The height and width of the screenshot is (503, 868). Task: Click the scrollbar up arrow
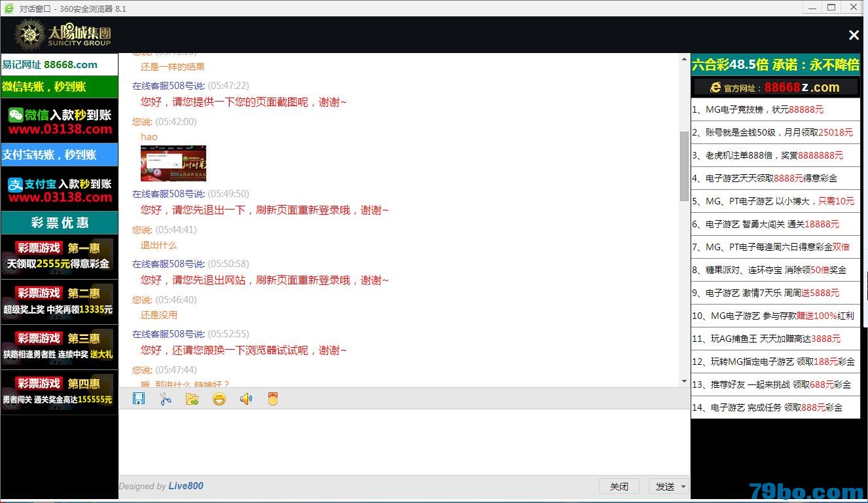coord(685,59)
